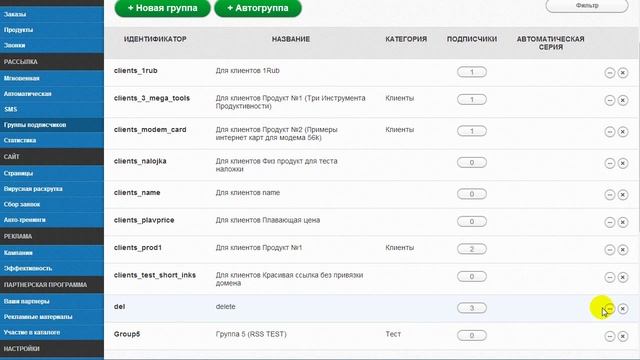Viewport: 640px width, 360px height.
Task: Click minus icon for clients_nalojka row
Action: [610, 163]
